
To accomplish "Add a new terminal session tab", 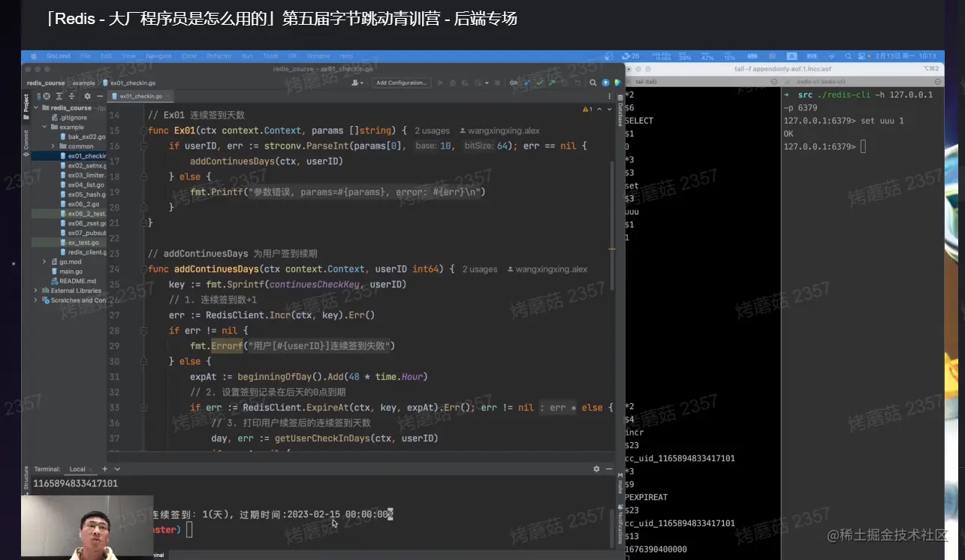I will click(105, 469).
